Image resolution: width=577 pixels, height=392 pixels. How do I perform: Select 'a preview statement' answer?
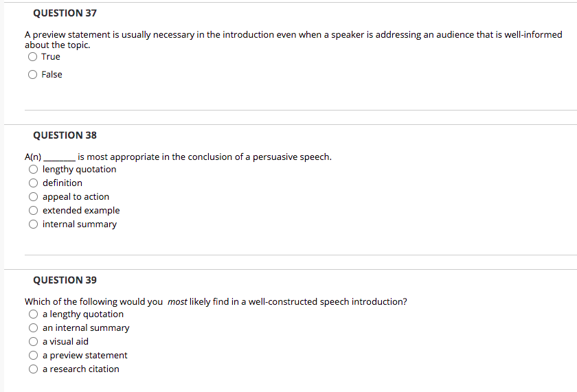(32, 356)
